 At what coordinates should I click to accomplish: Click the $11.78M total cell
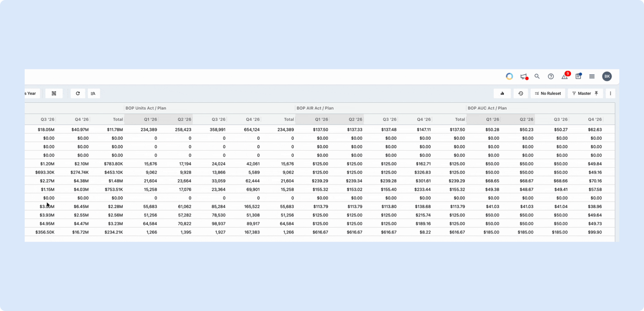coord(115,130)
